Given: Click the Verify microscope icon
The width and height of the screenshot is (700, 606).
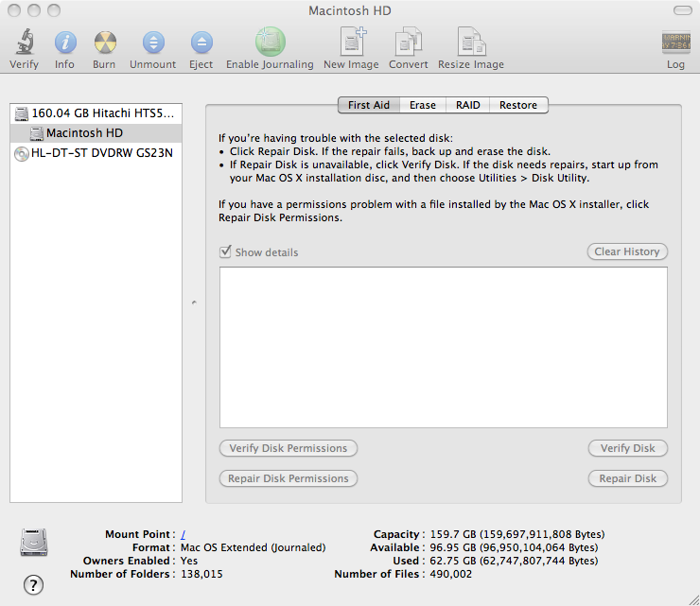Looking at the screenshot, I should [25, 42].
